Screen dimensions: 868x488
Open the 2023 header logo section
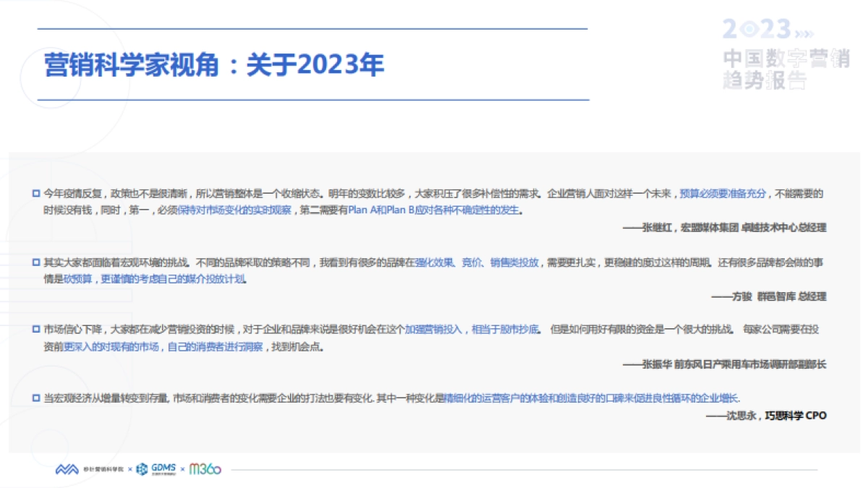(x=756, y=27)
